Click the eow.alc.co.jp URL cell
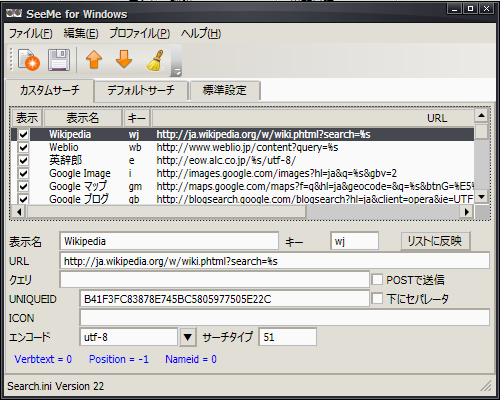Image resolution: width=500 pixels, height=400 pixels. 226,160
